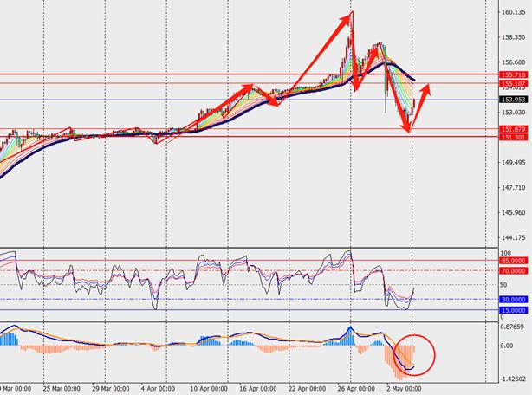Viewport: 532px width, 395px height.
Task: Click the 153.030 price axis label
Action: point(513,113)
